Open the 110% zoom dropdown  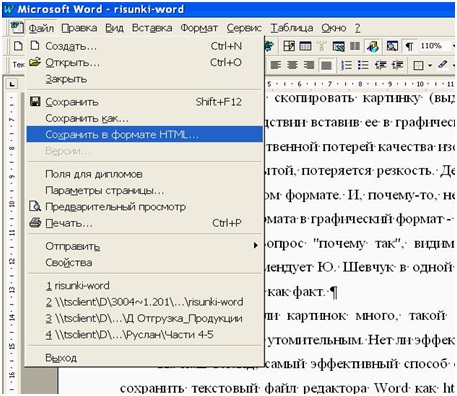click(453, 46)
